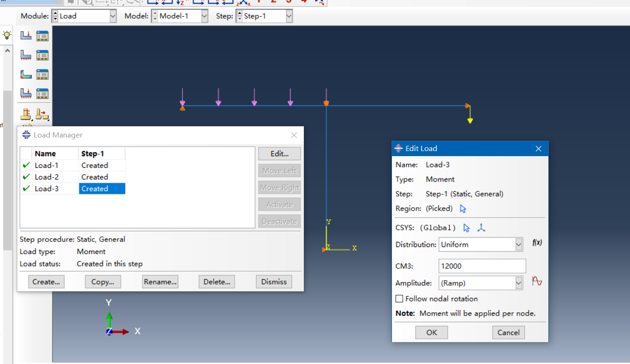The height and width of the screenshot is (364, 630).
Task: Open the Module dropdown
Action: pos(112,16)
